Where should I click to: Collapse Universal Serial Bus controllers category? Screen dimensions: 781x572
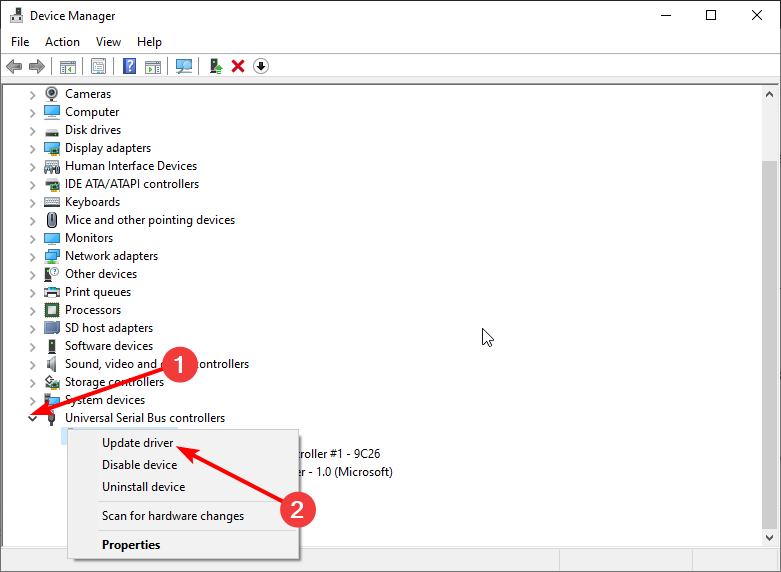pos(32,419)
